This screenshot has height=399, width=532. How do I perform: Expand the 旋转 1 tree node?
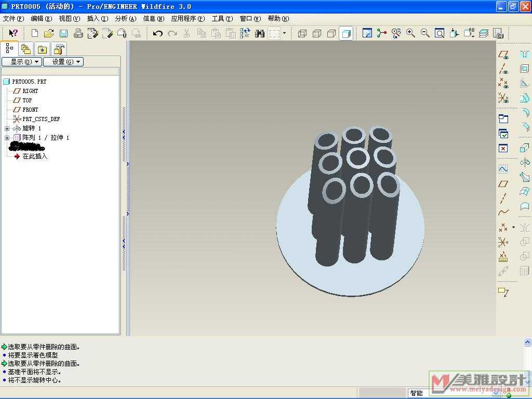tap(7, 129)
